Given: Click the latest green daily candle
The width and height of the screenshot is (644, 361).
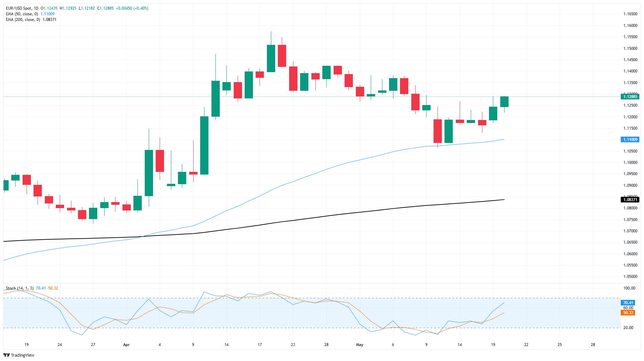Looking at the screenshot, I should (504, 102).
